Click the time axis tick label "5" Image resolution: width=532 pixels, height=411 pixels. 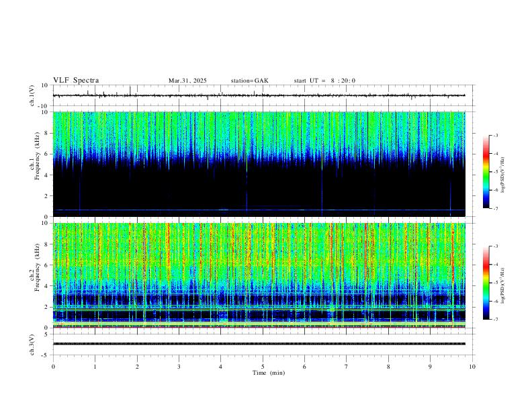pos(263,367)
